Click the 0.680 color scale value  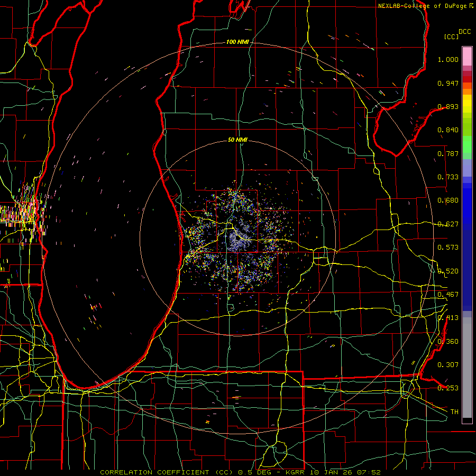[448, 200]
